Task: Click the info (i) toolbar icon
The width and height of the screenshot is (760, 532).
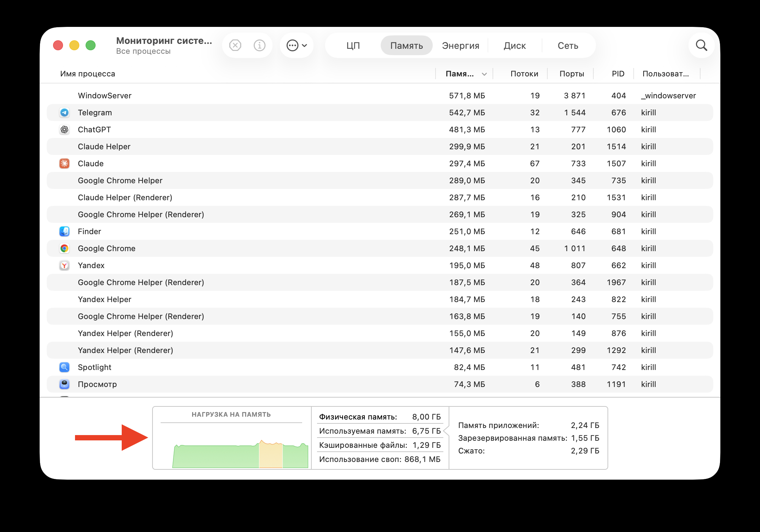Action: click(259, 45)
